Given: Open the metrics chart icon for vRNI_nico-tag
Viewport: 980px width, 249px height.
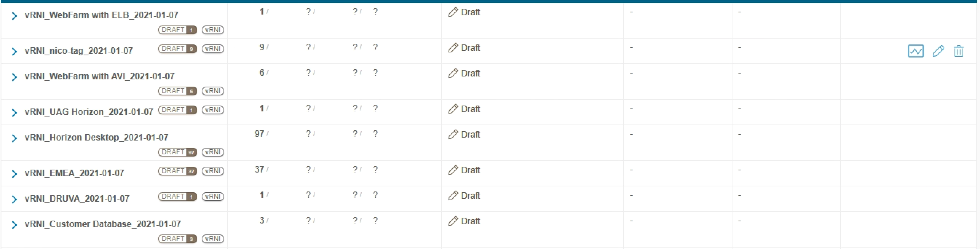Looking at the screenshot, I should point(916,51).
